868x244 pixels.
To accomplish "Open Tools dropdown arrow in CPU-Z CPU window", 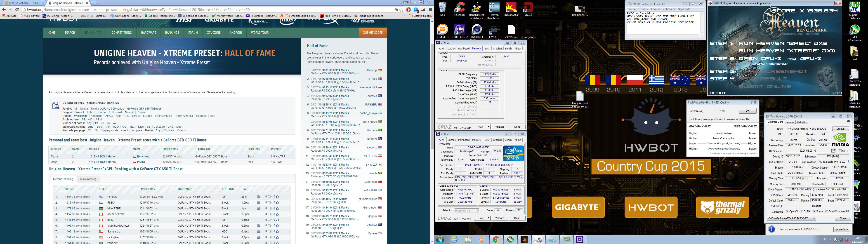I will (488, 218).
